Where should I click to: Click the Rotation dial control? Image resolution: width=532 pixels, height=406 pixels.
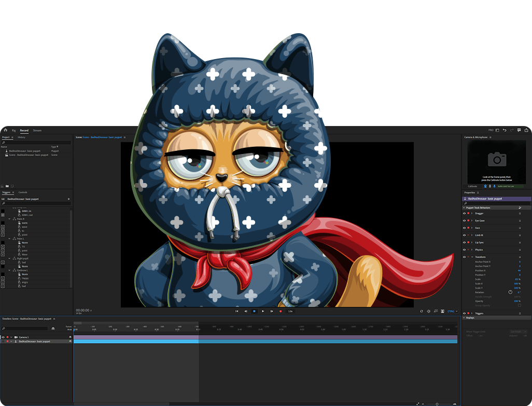(x=510, y=292)
